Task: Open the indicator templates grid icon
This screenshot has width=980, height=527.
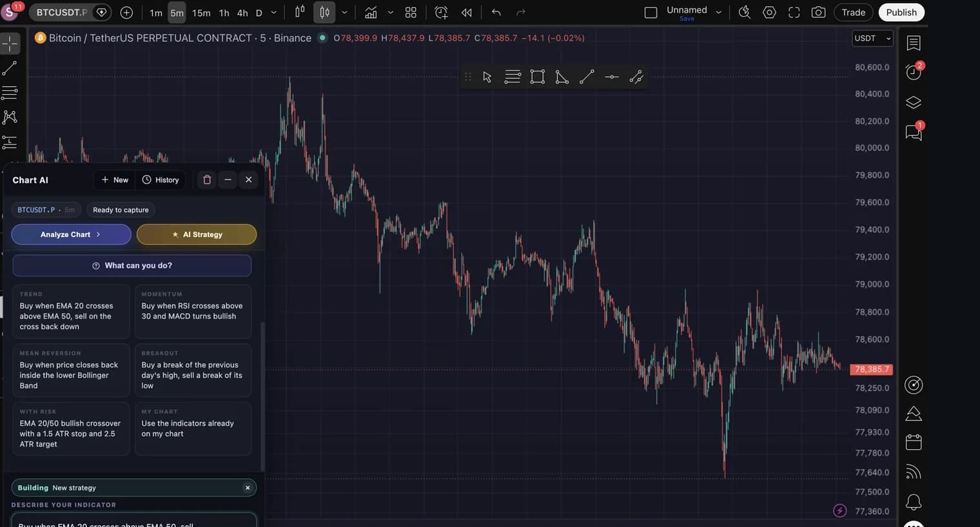Action: click(411, 12)
